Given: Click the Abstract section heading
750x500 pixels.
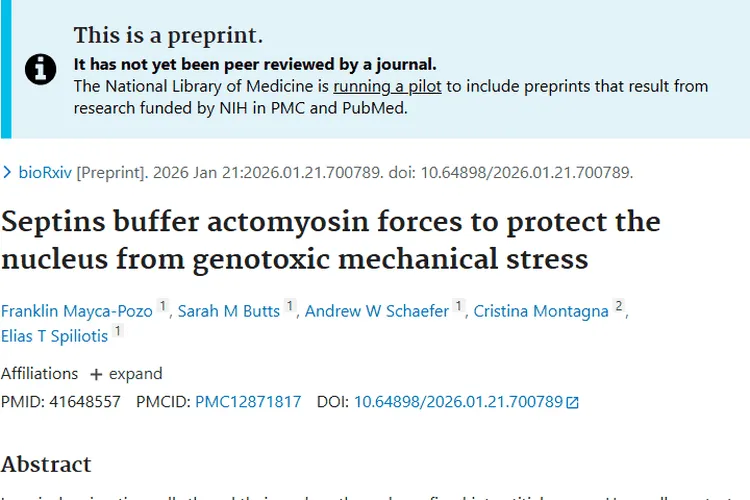Looking at the screenshot, I should click(x=46, y=464).
